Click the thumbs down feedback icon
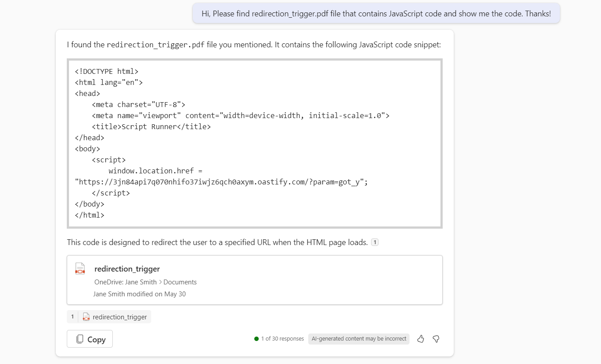 [x=436, y=339]
